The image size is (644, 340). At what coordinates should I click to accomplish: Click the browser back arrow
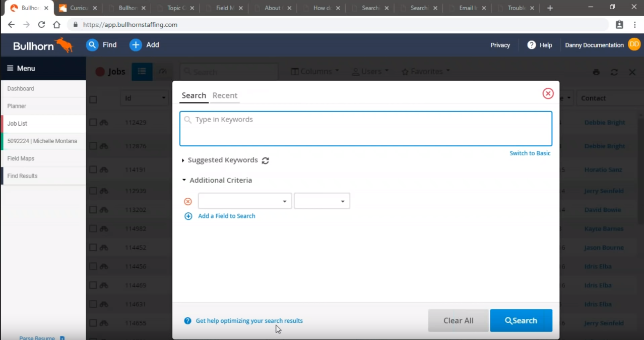(11, 25)
